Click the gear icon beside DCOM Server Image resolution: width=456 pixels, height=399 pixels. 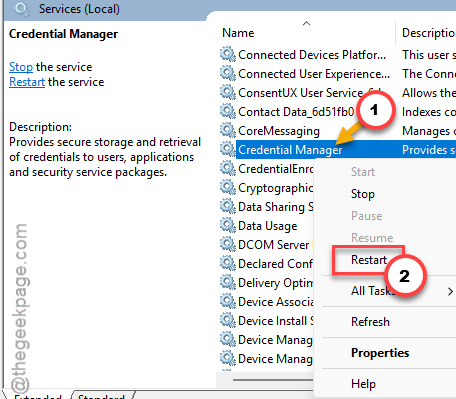pos(228,244)
